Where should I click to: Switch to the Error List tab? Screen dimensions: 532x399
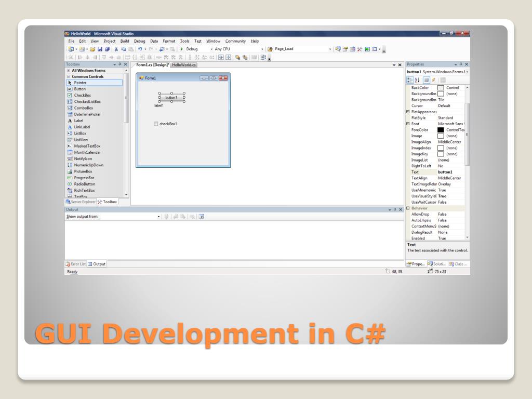click(x=76, y=264)
